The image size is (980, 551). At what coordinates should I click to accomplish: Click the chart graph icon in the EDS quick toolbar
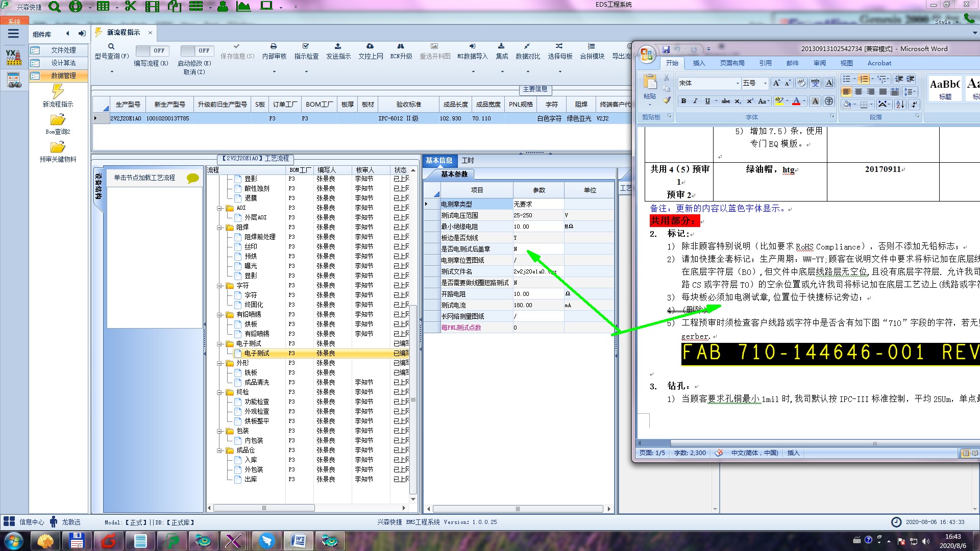(x=243, y=6)
